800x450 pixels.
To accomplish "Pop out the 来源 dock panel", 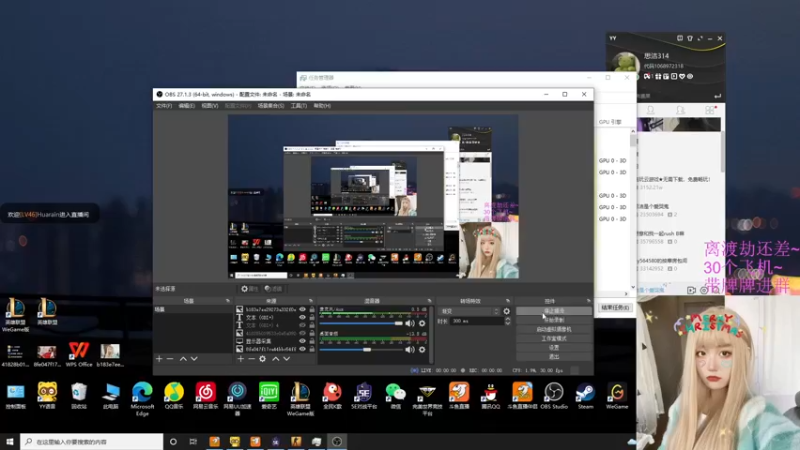I will [x=311, y=301].
